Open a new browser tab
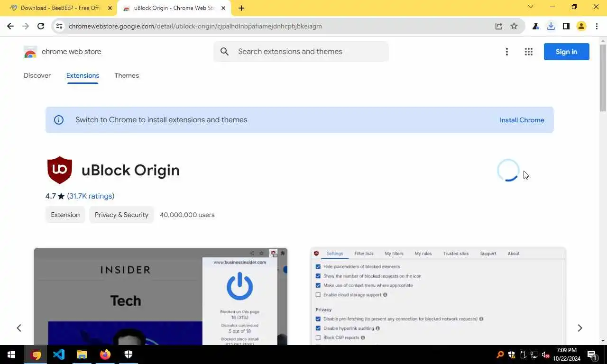607x364 pixels. pos(241,8)
